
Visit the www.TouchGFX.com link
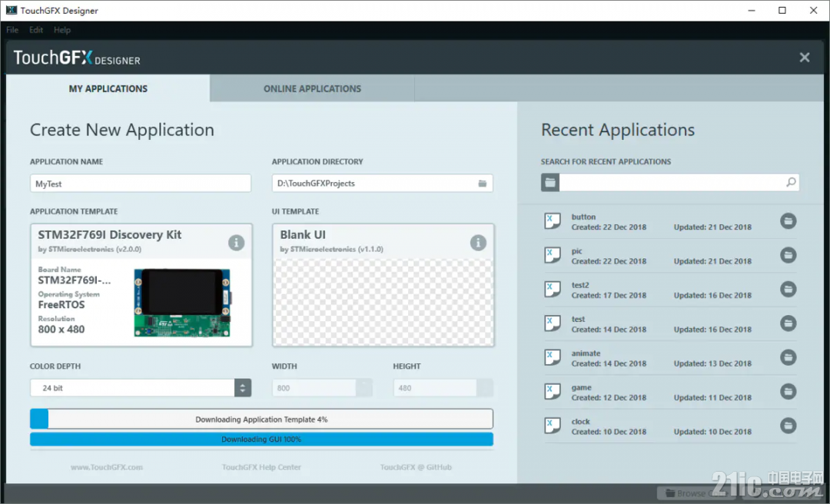pyautogui.click(x=106, y=467)
